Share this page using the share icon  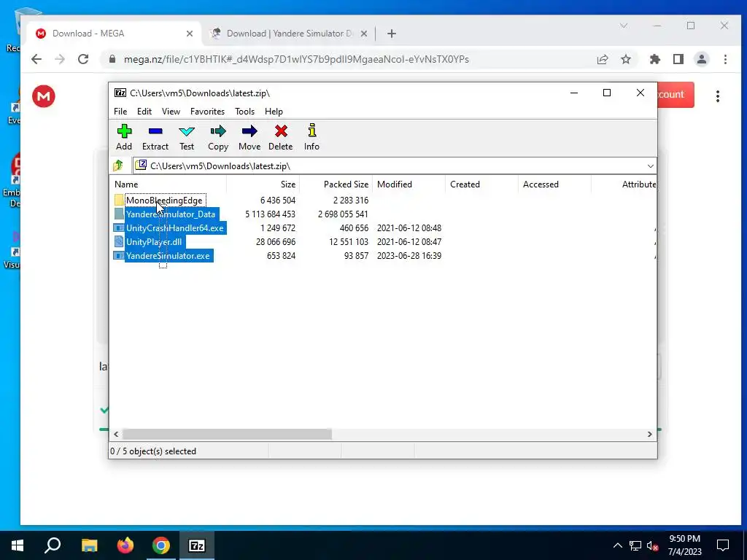pos(603,59)
